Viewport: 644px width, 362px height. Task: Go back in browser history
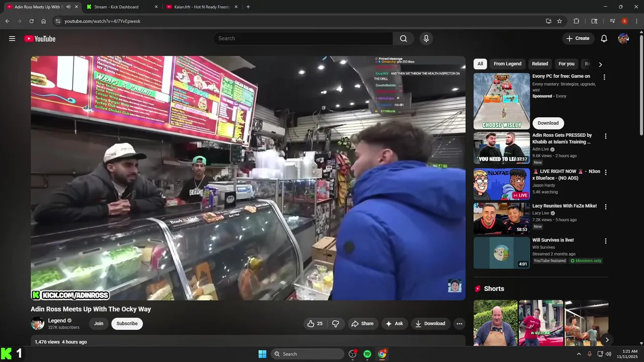pyautogui.click(x=7, y=21)
